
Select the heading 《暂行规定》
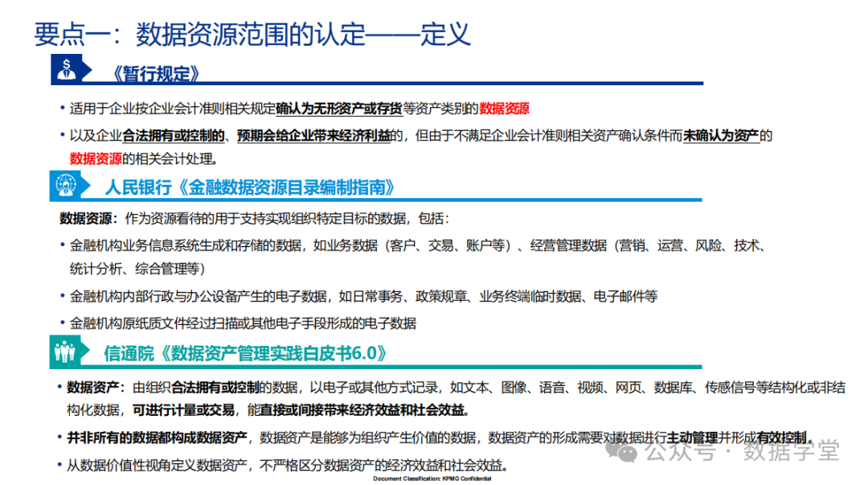[154, 74]
